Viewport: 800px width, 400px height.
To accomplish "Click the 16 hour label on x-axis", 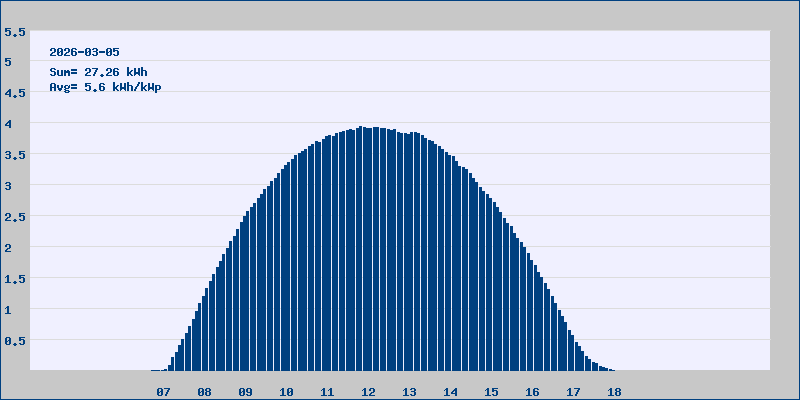I will [533, 392].
